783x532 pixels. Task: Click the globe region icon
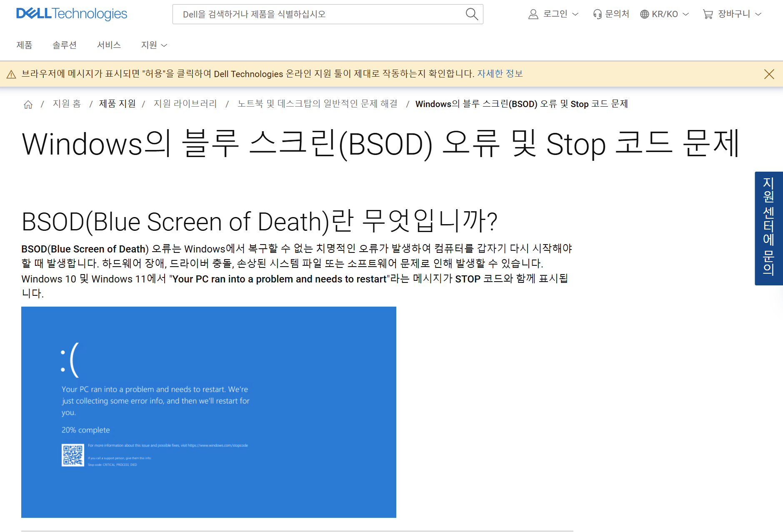pos(644,14)
